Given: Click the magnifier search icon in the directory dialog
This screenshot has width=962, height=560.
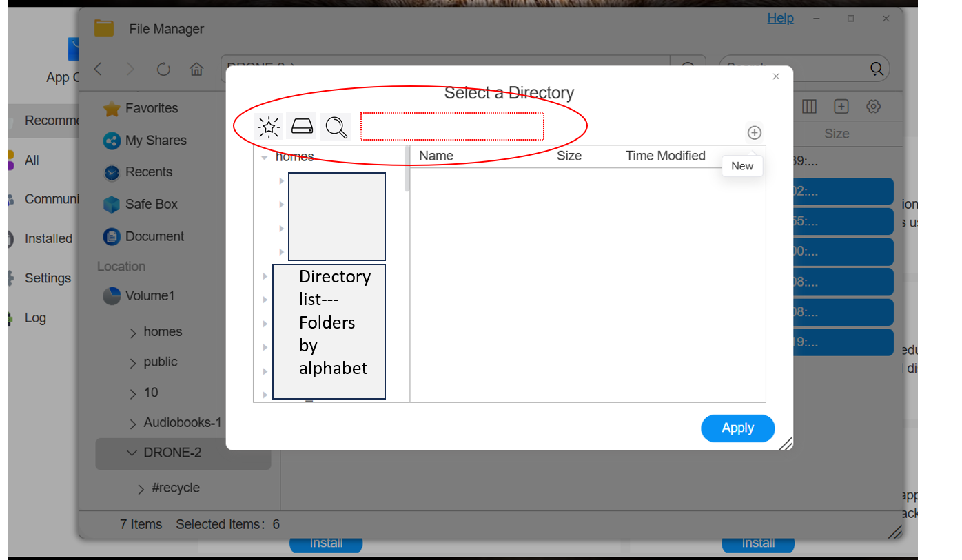Looking at the screenshot, I should [x=336, y=127].
